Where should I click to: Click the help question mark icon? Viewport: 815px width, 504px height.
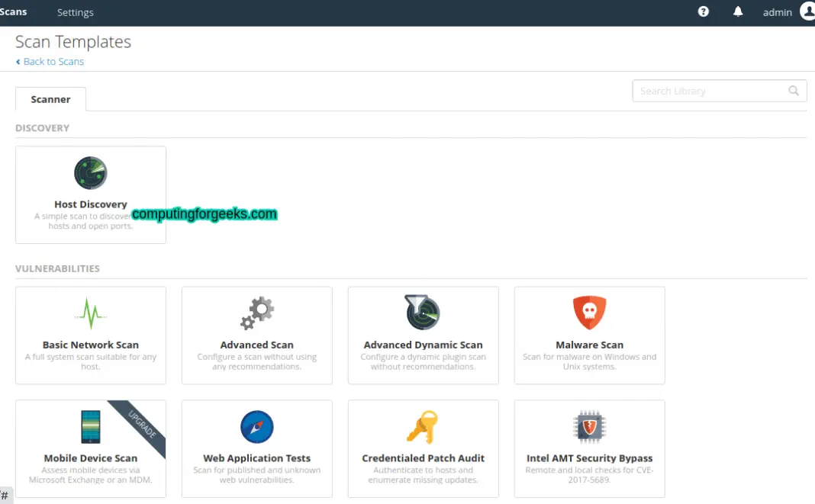coord(703,11)
